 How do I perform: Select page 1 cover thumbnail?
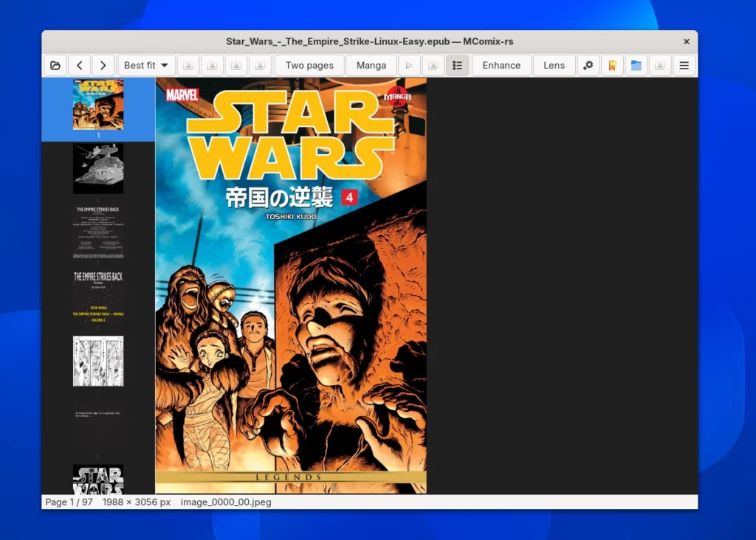pyautogui.click(x=98, y=105)
